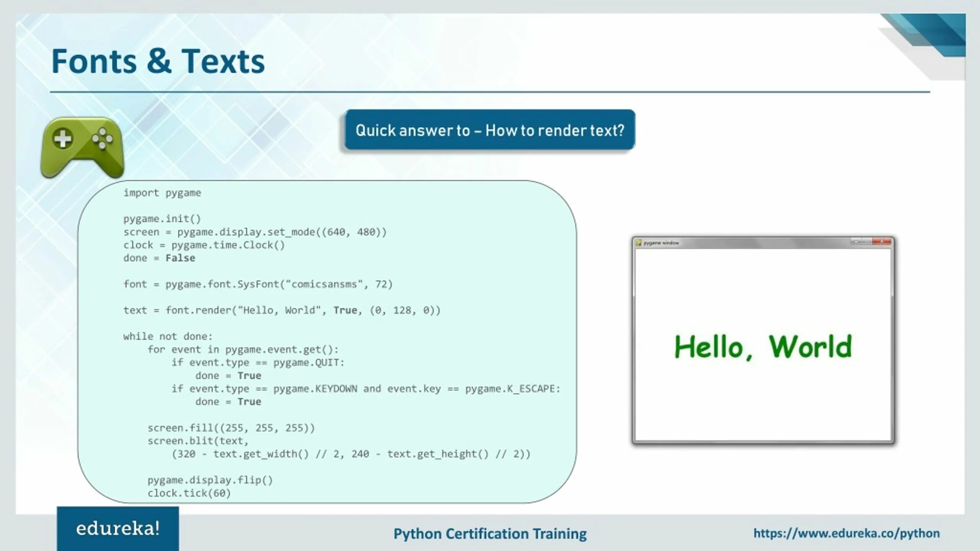
Task: Click the 'for event in pygame.event.get():' line
Action: pos(243,350)
